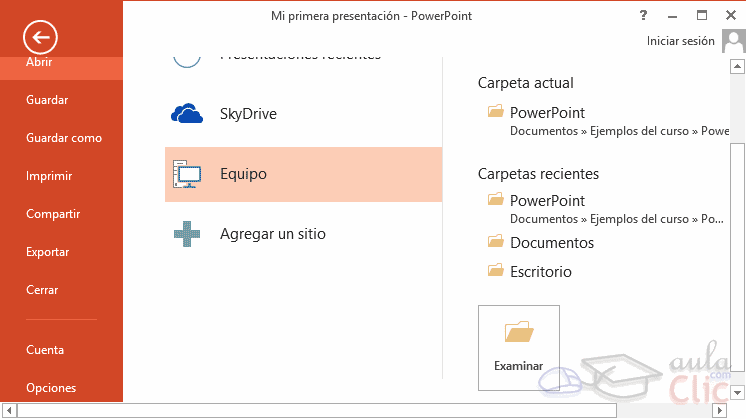Open the PowerPoint folder under Carpeta actual
This screenshot has height=419, width=746.
[x=547, y=113]
